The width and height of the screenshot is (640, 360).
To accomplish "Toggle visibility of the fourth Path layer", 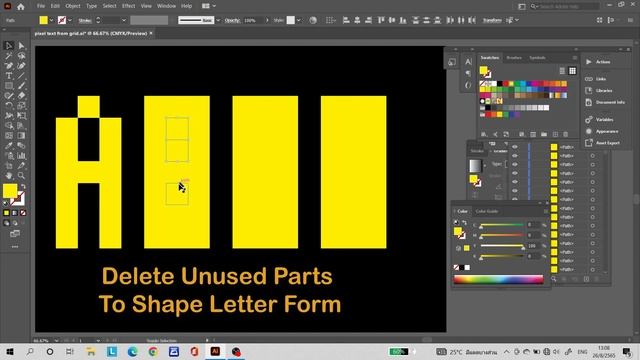I will click(x=515, y=173).
